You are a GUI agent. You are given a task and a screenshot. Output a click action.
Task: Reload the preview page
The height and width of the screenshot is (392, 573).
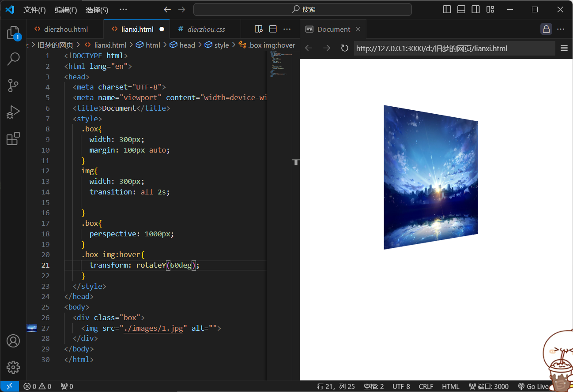coord(344,48)
